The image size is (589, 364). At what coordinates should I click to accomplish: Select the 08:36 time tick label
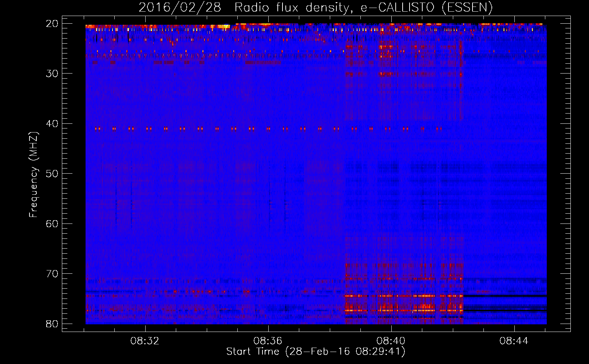coord(268,341)
